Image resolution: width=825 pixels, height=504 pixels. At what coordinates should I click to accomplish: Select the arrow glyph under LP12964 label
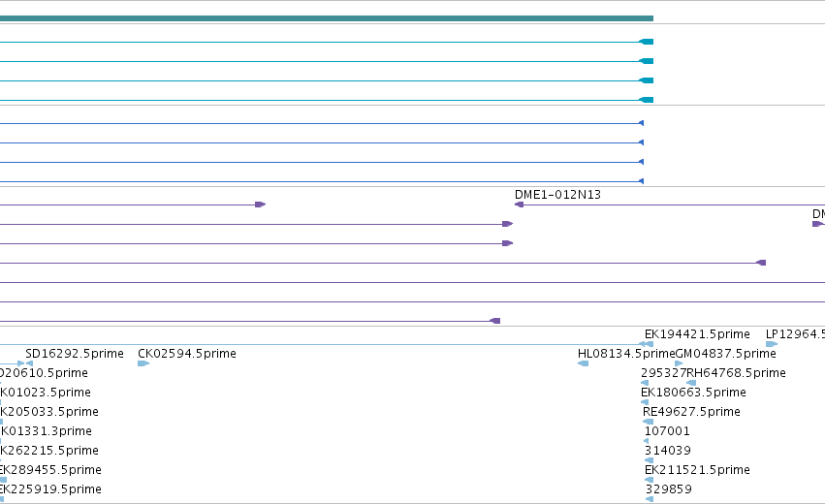coord(772,344)
